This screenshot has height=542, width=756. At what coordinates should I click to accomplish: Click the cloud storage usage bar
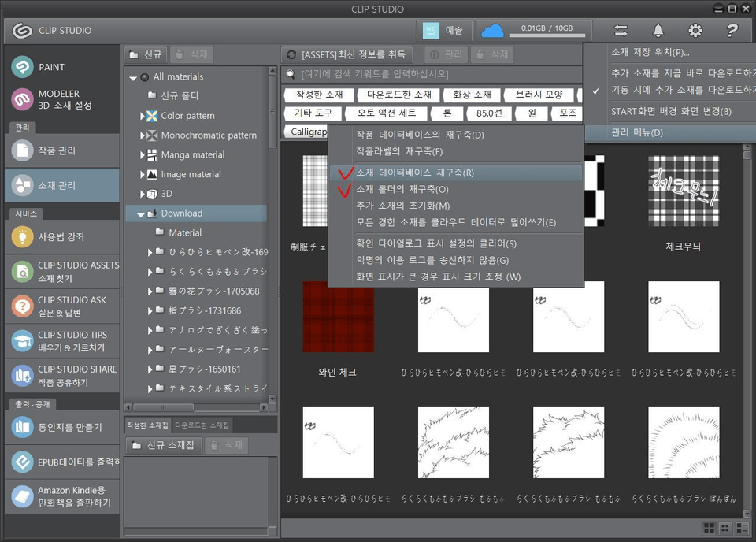point(547,35)
